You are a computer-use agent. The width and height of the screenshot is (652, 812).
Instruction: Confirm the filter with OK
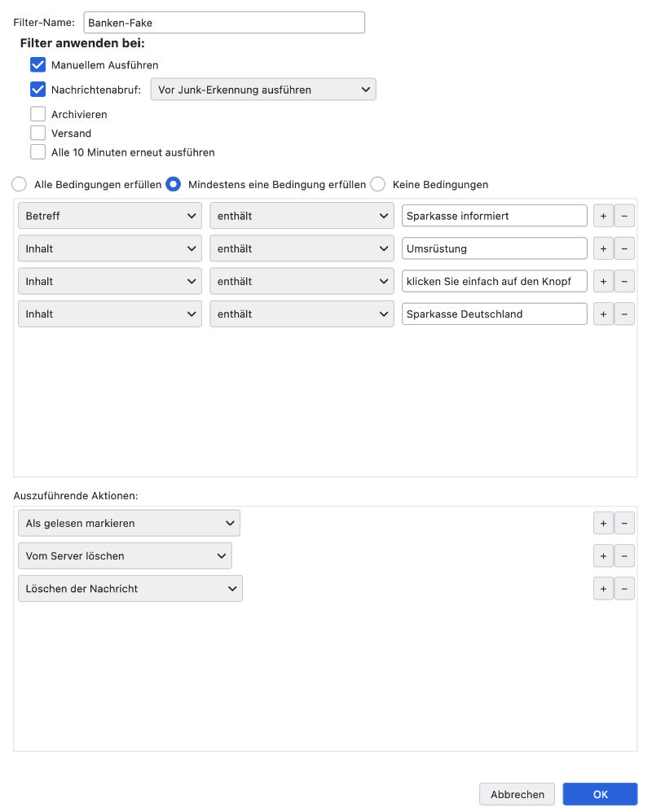[600, 794]
